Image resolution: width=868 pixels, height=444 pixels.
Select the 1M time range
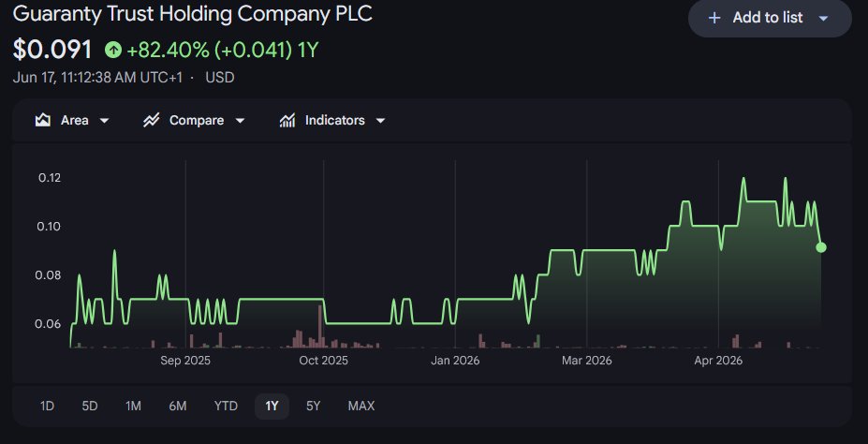point(133,407)
